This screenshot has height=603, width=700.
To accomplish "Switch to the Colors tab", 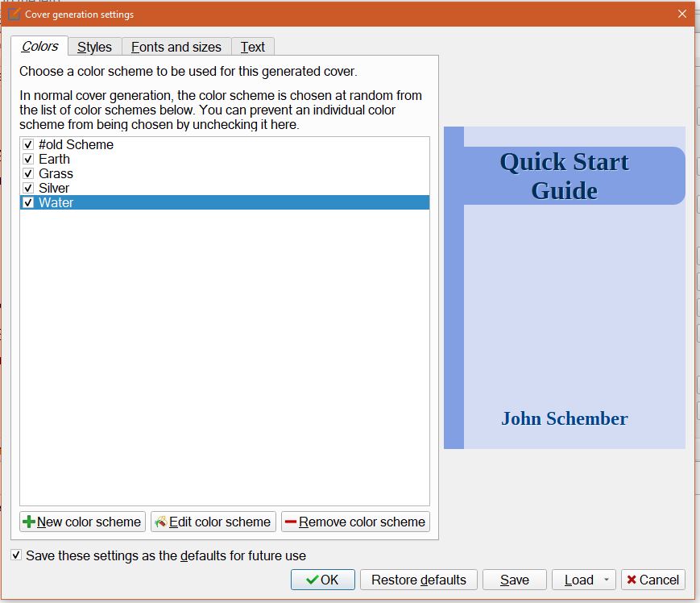I will 39,46.
